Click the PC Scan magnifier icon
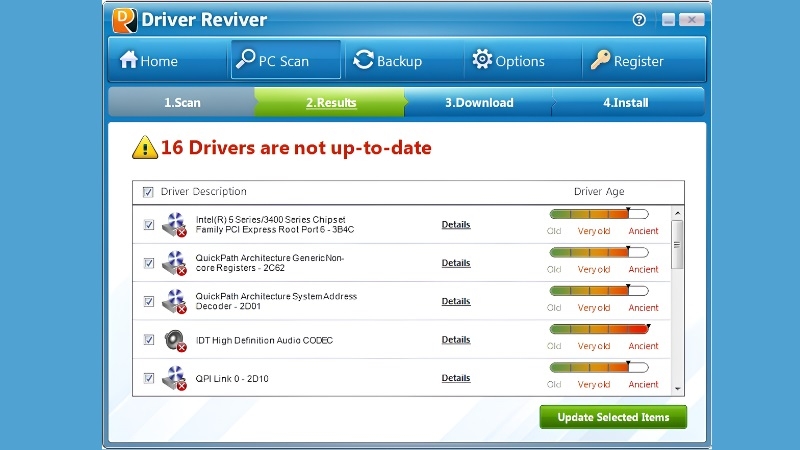The width and height of the screenshot is (800, 450). click(x=245, y=59)
